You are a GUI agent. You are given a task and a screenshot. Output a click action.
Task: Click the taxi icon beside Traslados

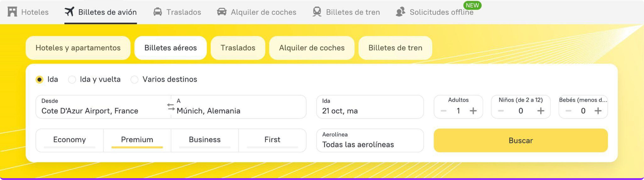[158, 12]
